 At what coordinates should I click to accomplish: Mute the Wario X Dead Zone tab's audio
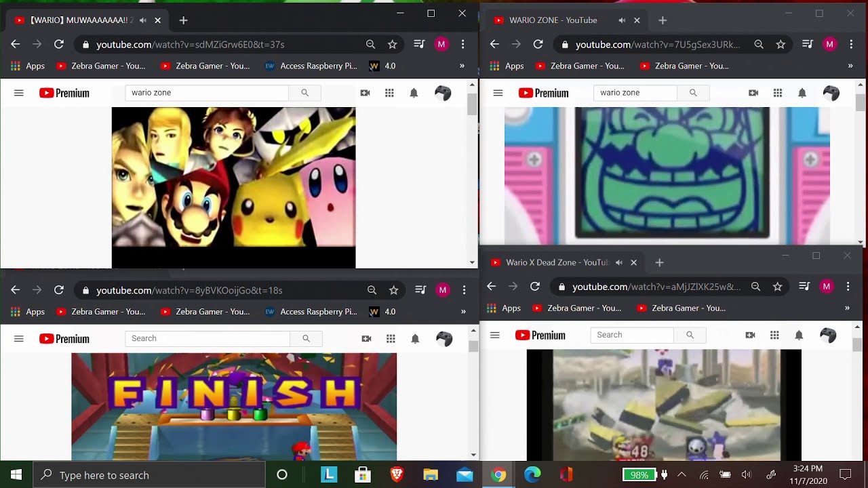point(618,262)
